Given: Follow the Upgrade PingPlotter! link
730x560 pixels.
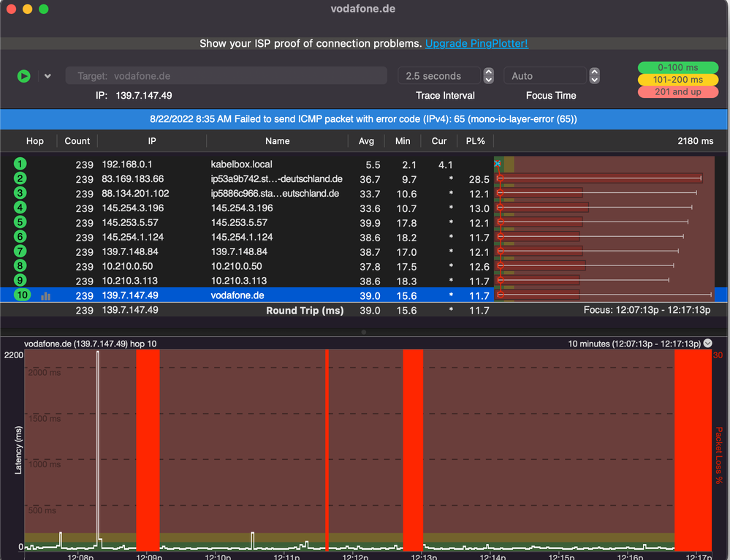Looking at the screenshot, I should [x=476, y=43].
